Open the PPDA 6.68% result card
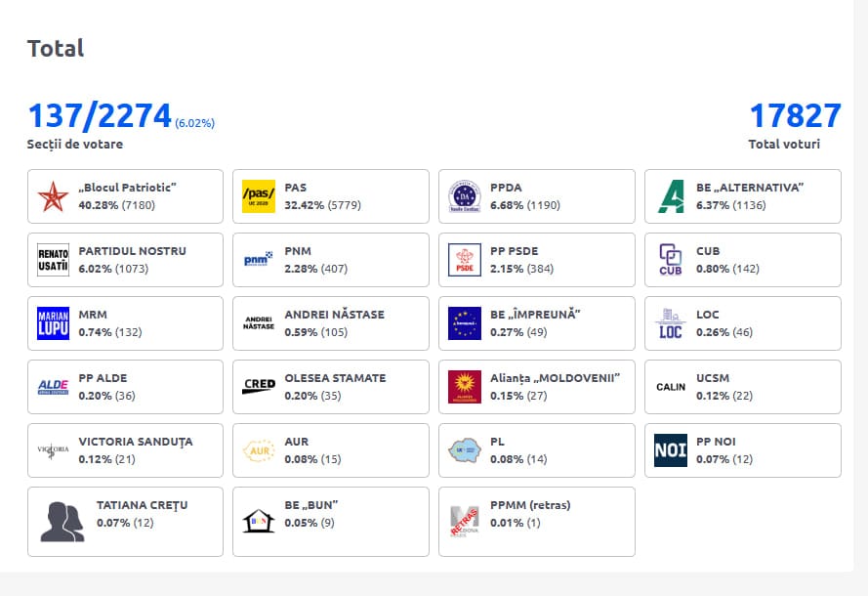 pos(536,196)
